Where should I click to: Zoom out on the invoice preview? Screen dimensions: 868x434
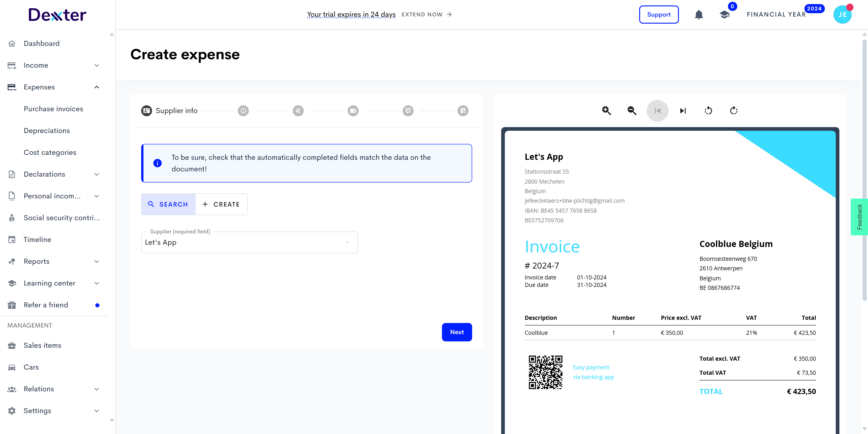click(632, 111)
